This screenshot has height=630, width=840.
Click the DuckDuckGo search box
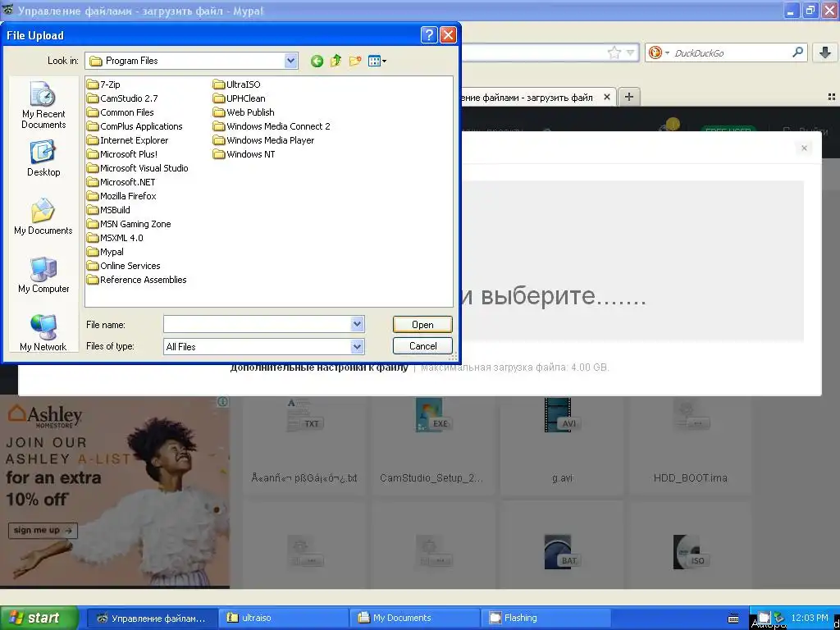click(731, 53)
